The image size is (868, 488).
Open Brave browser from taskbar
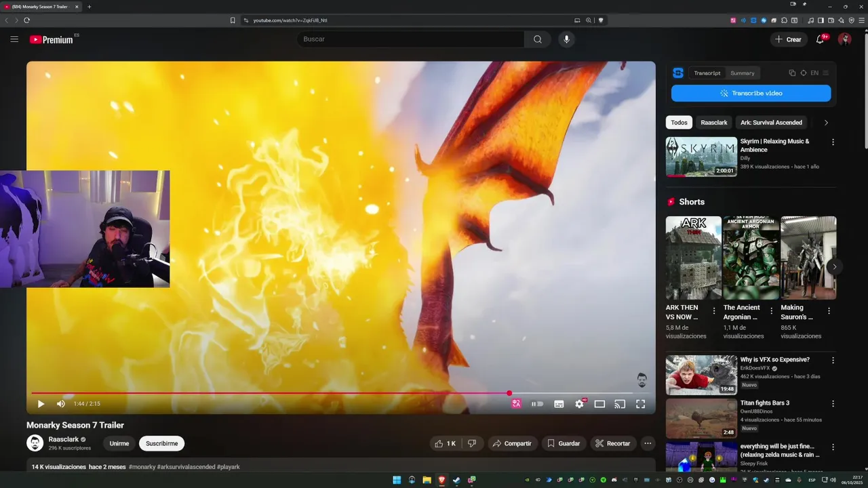(441, 480)
